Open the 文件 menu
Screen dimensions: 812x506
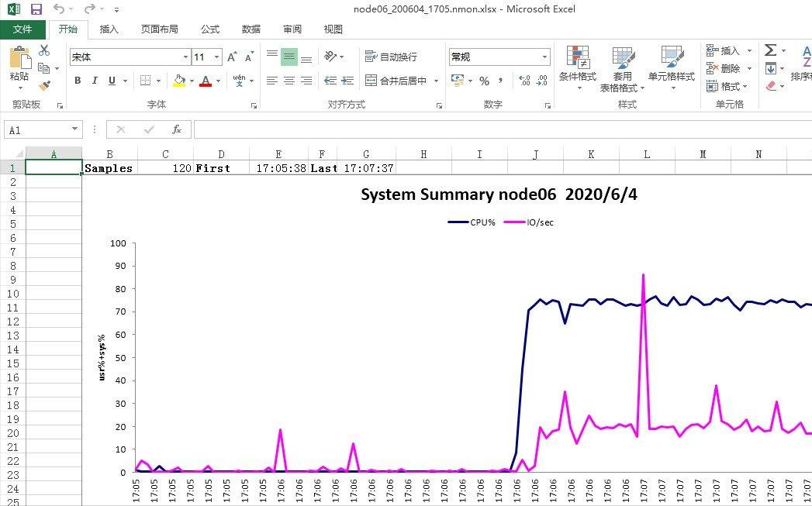[23, 29]
